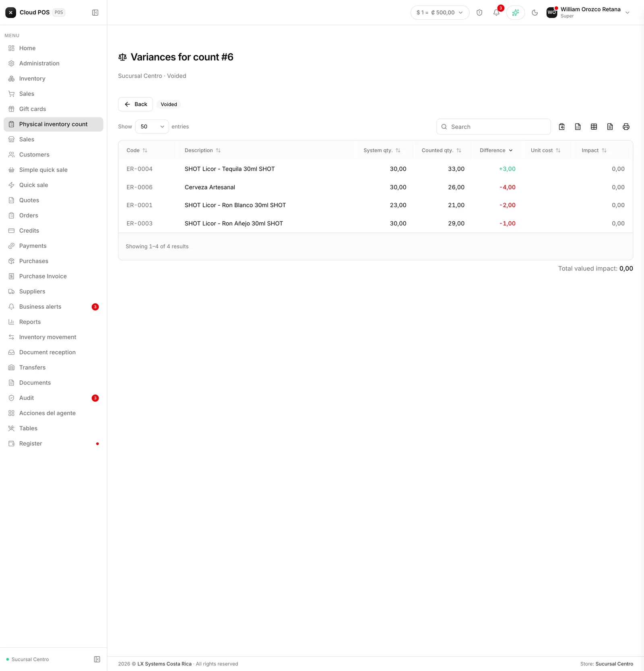The image size is (644, 671).
Task: Collapse the sidebar with the top panel icon
Action: coord(95,12)
